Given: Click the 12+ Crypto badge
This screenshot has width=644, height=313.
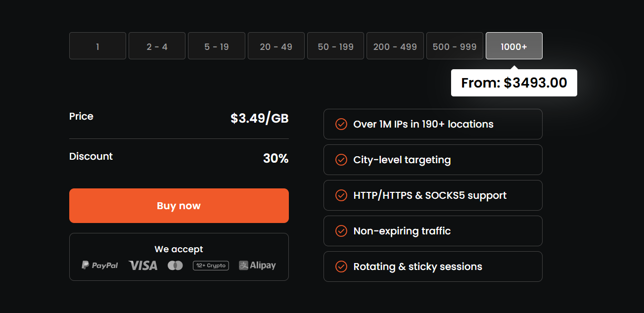Looking at the screenshot, I should [211, 266].
